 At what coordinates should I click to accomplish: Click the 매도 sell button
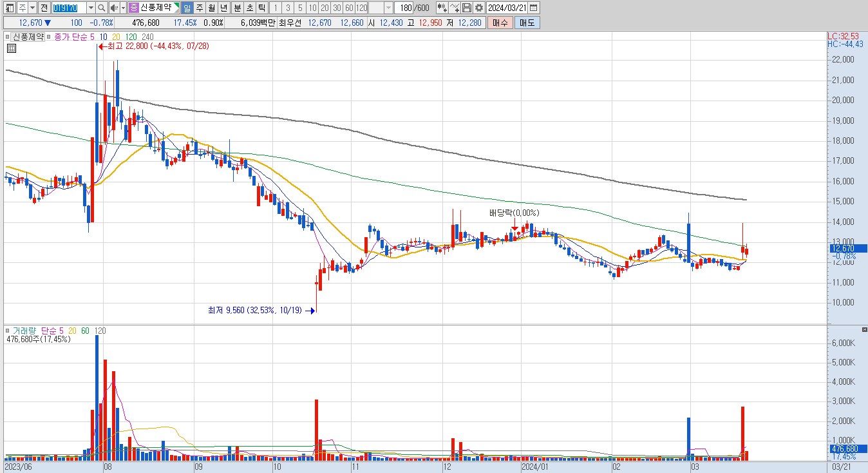click(527, 23)
